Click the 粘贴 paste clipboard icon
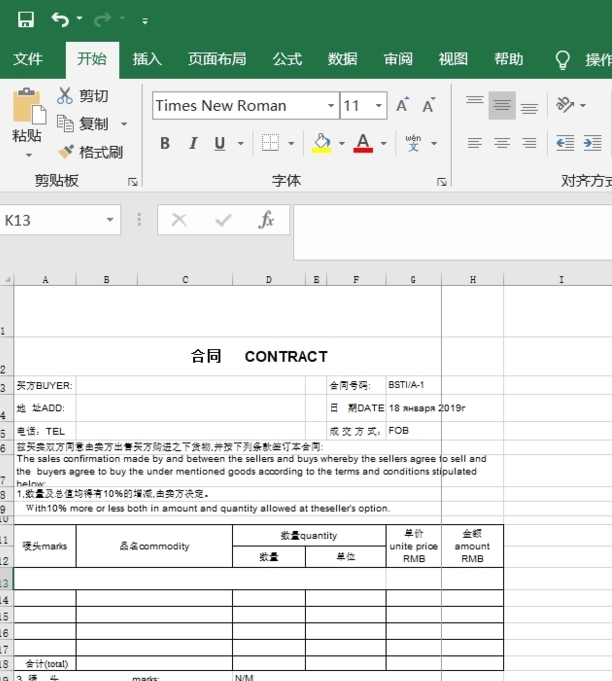 click(x=29, y=106)
